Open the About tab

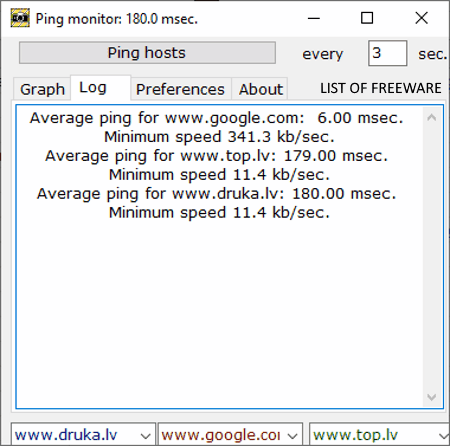click(x=260, y=89)
